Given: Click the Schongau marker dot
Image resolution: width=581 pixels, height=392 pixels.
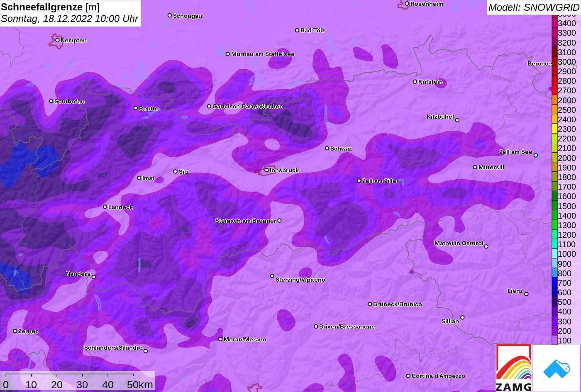Looking at the screenshot, I should [x=170, y=15].
